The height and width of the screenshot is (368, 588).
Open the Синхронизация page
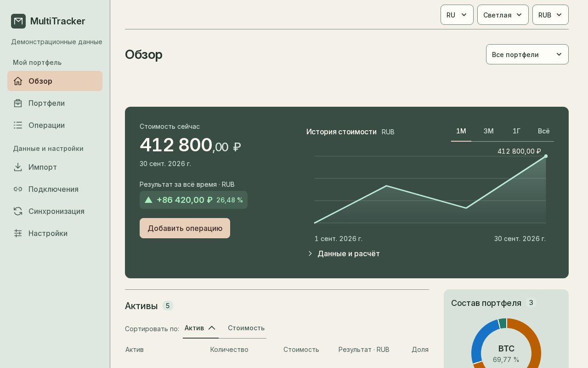pos(55,211)
